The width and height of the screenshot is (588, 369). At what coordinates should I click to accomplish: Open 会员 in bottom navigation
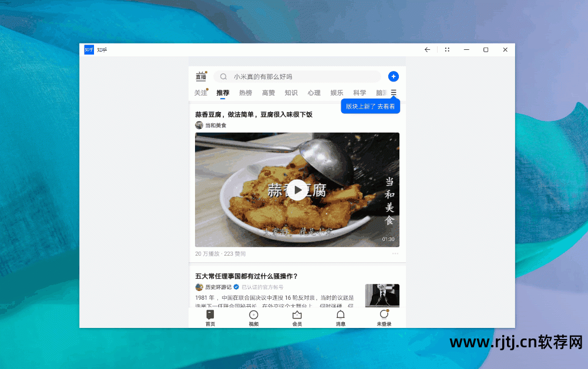(x=297, y=318)
